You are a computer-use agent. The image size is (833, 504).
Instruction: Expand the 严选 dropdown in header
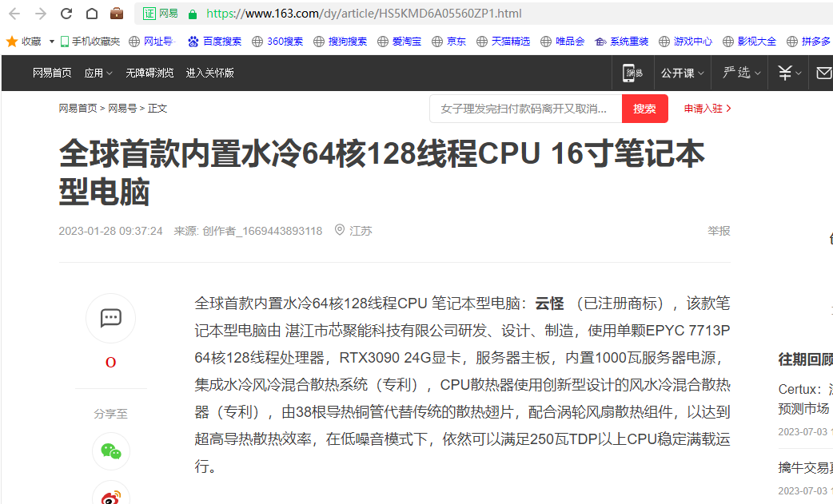(741, 73)
